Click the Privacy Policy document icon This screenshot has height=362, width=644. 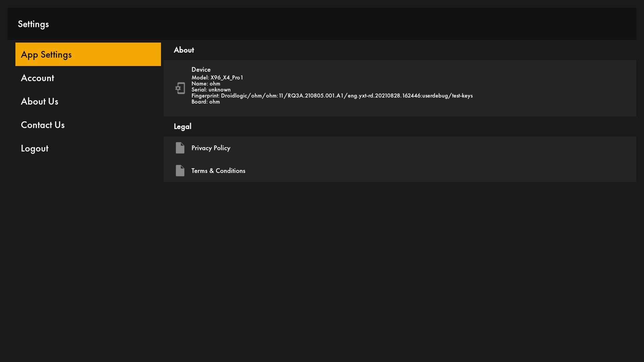pos(180,148)
